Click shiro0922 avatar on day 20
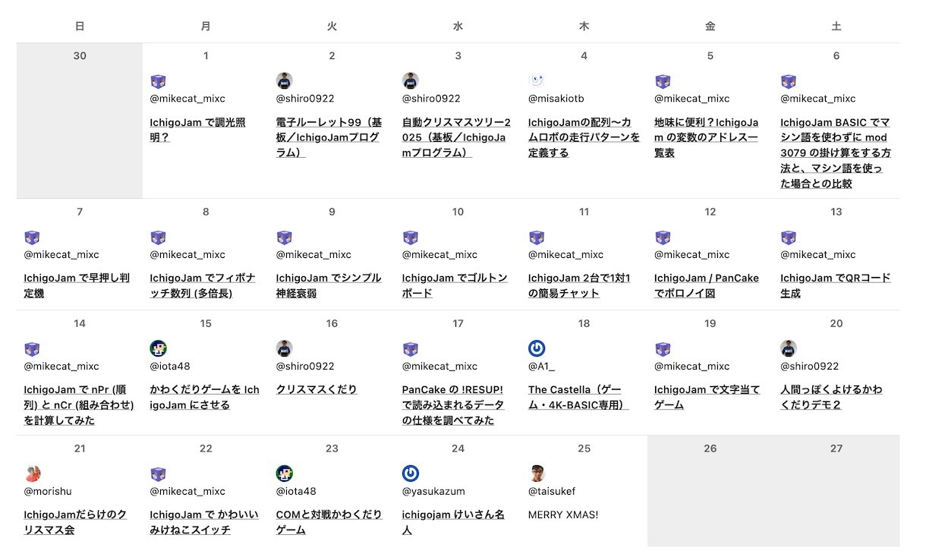 [x=788, y=348]
